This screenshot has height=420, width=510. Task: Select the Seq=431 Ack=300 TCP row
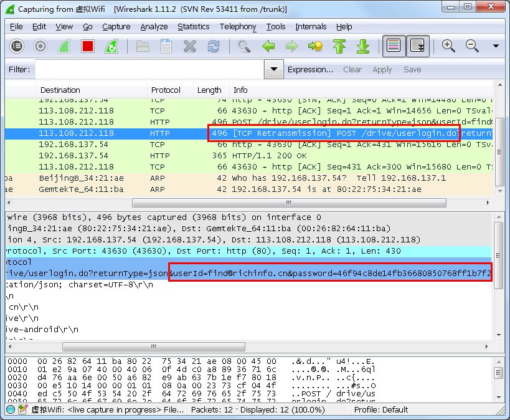pos(249,167)
